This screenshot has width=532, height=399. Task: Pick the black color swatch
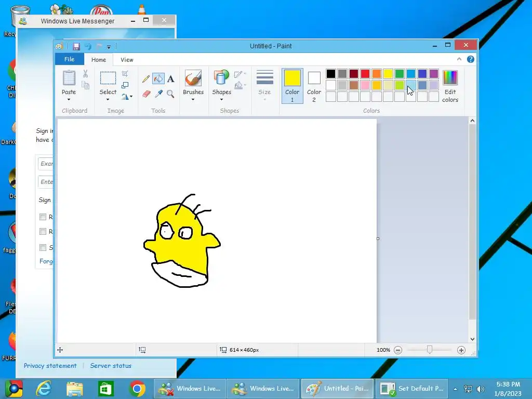pyautogui.click(x=331, y=74)
